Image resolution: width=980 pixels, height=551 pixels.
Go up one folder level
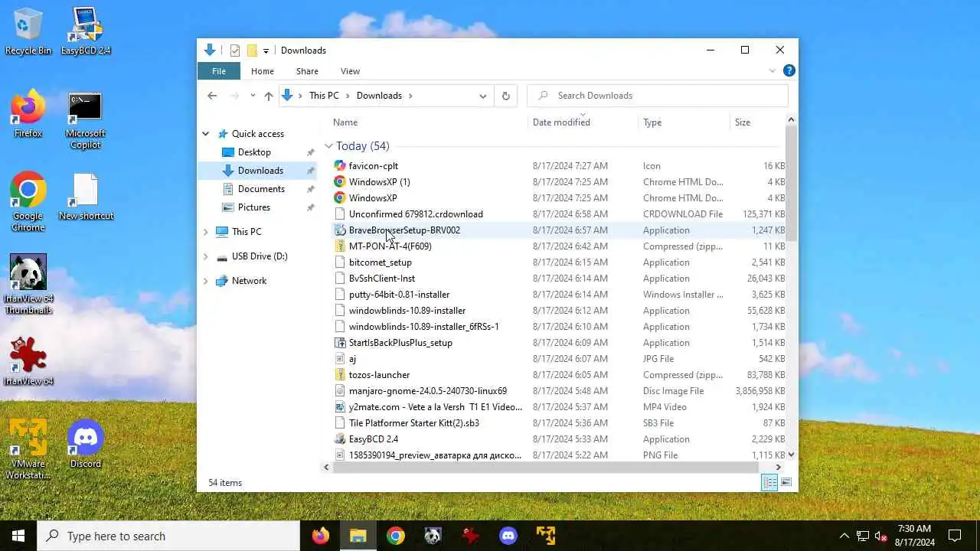point(269,96)
